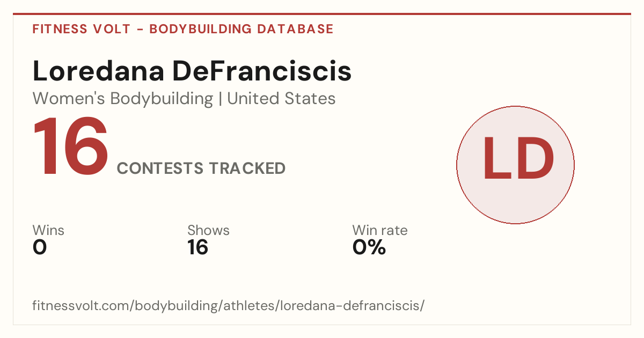Click the Contests Tracked label

point(201,168)
